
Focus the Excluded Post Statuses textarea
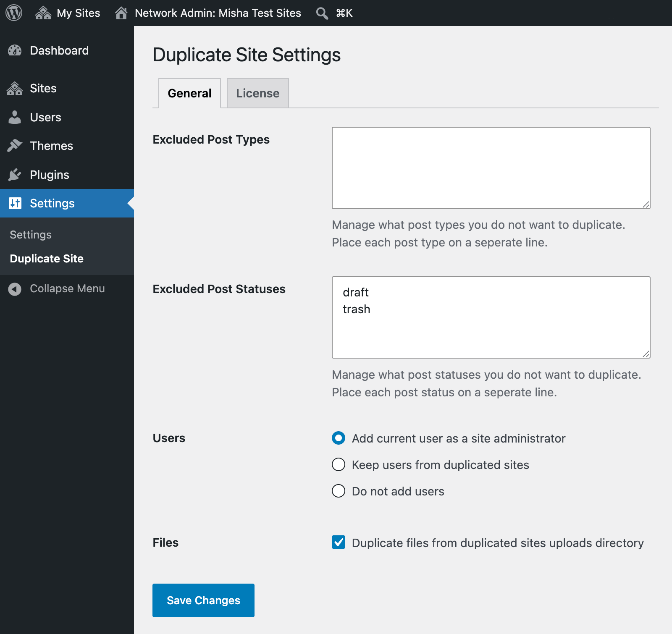coord(491,317)
